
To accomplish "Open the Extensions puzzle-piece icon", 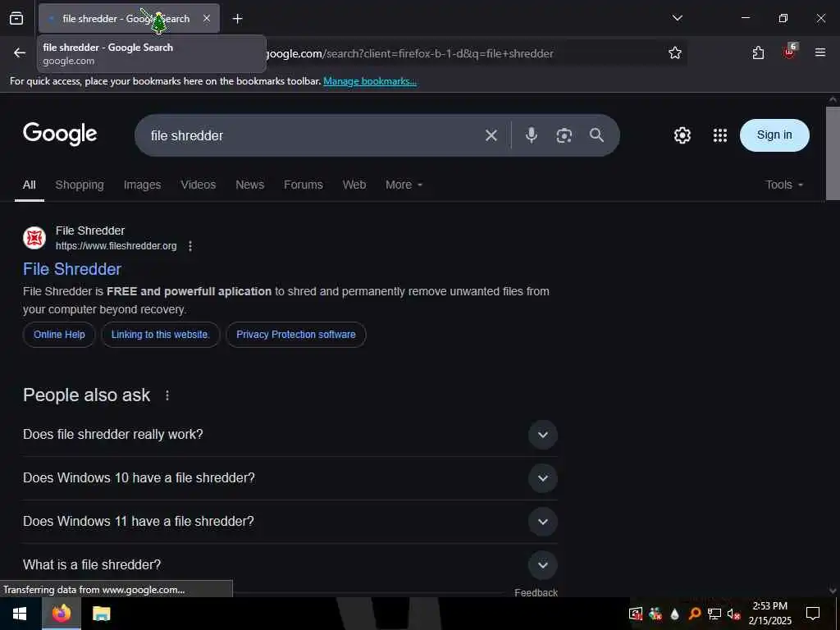I will tap(758, 53).
